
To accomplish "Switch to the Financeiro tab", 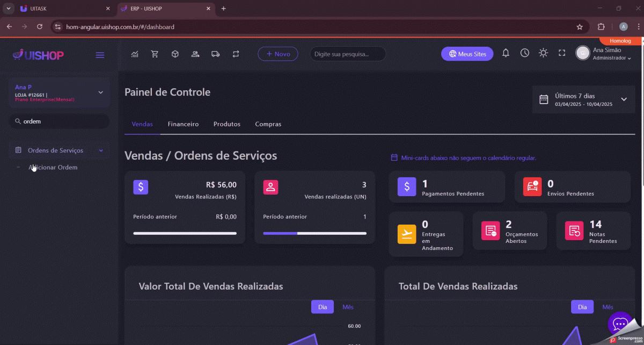I will [183, 124].
